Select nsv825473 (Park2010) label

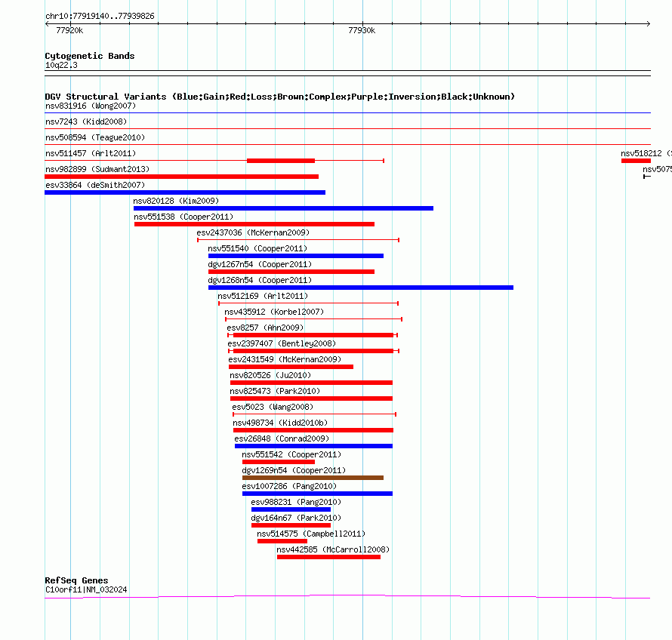click(275, 391)
